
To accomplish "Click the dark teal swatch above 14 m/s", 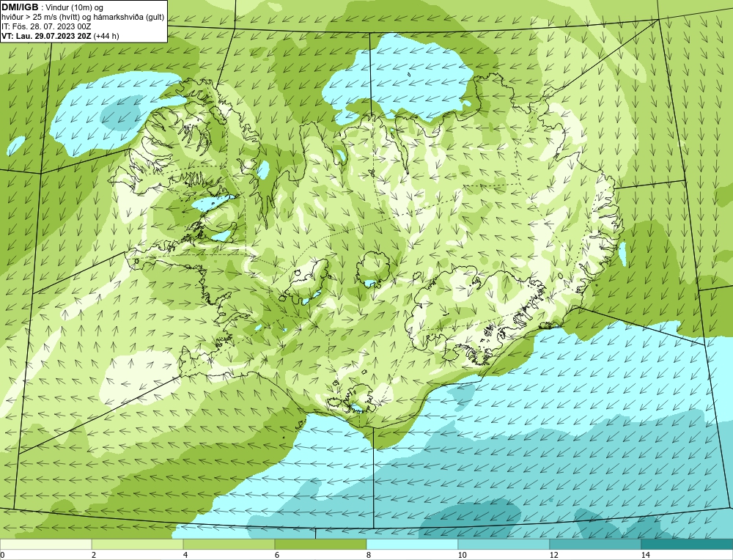I will pos(687,544).
